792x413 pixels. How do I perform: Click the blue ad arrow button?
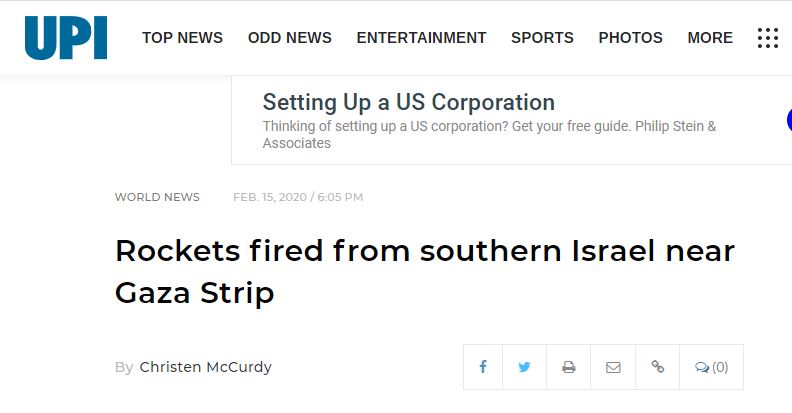(x=789, y=120)
